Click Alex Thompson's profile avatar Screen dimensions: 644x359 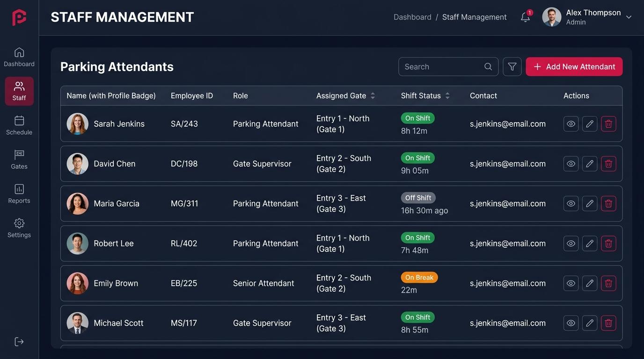[552, 17]
